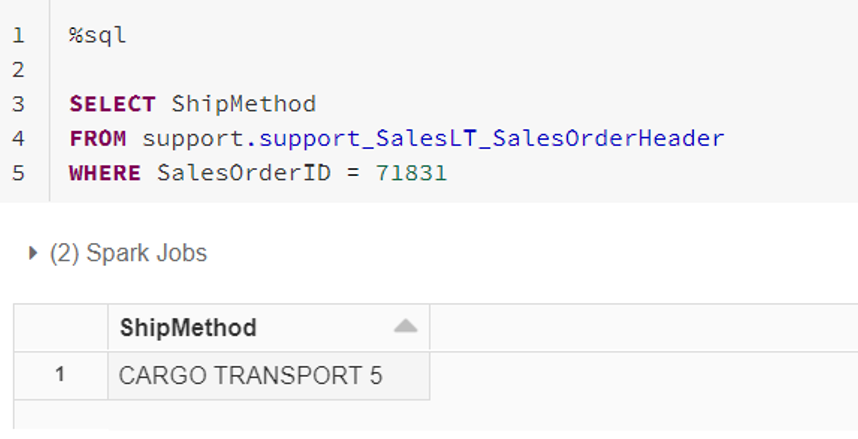Click line number 2 in the editor gutter
This screenshot has height=439, width=858.
(18, 70)
